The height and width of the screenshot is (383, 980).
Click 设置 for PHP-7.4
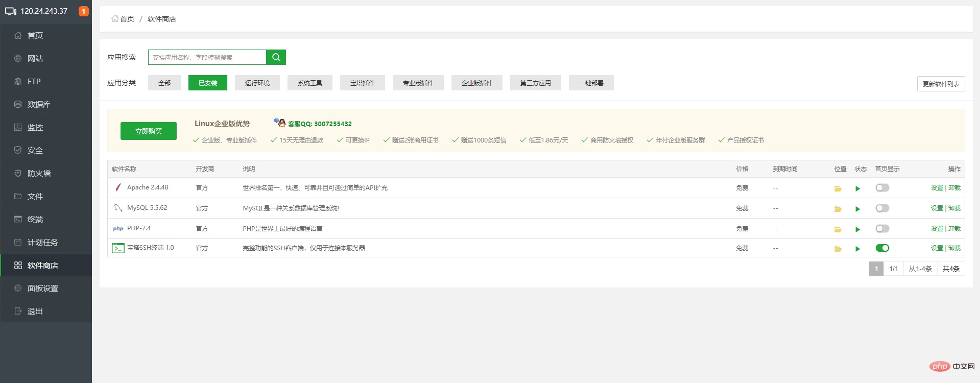937,229
